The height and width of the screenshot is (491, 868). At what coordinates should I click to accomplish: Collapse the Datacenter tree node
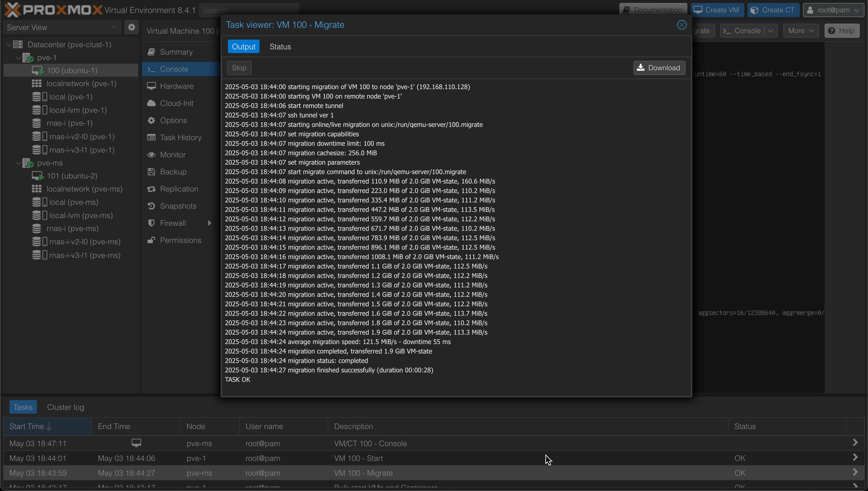pyautogui.click(x=9, y=45)
